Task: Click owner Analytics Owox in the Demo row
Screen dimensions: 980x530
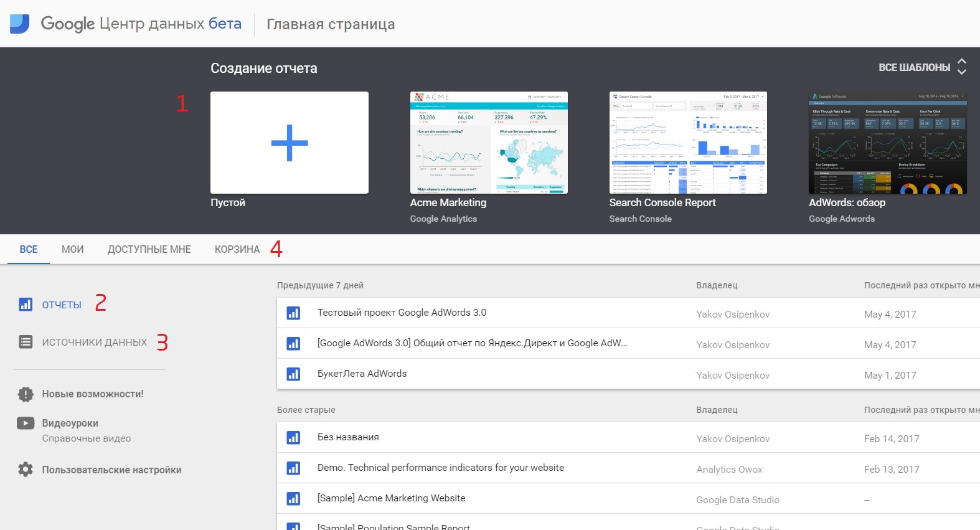Action: (x=729, y=470)
